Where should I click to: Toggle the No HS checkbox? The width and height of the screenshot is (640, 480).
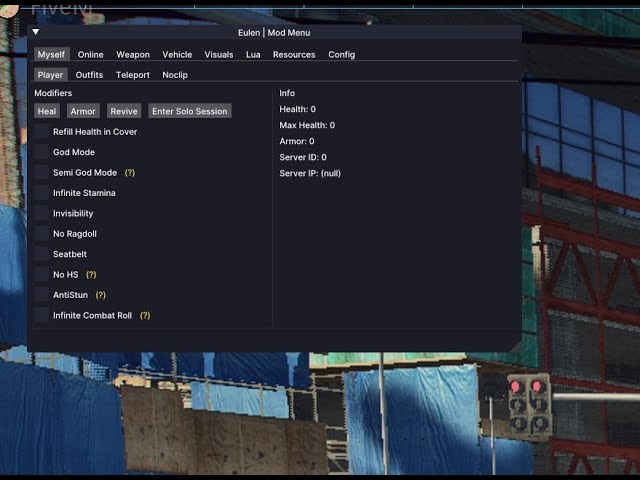(x=42, y=274)
